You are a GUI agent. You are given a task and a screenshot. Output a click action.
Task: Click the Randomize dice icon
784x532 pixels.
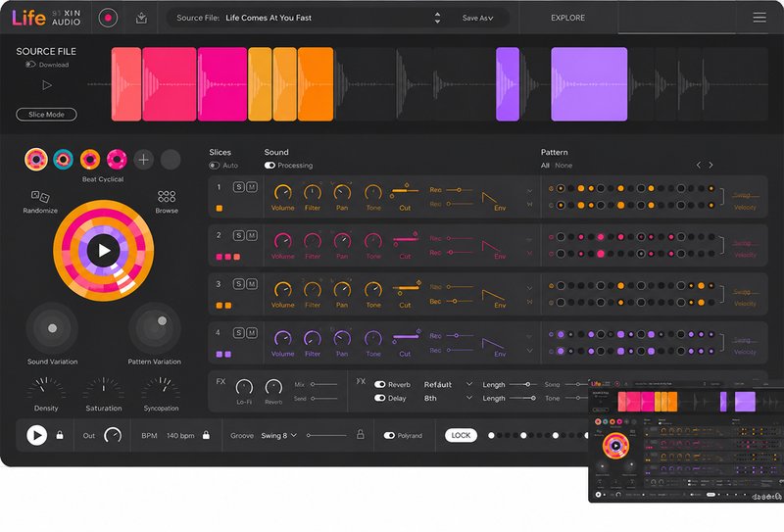[40, 196]
